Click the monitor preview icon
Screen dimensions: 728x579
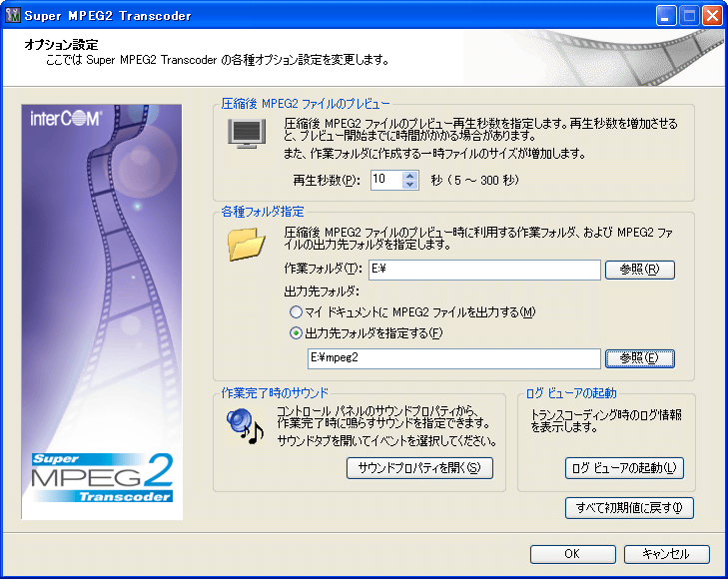pos(247,134)
